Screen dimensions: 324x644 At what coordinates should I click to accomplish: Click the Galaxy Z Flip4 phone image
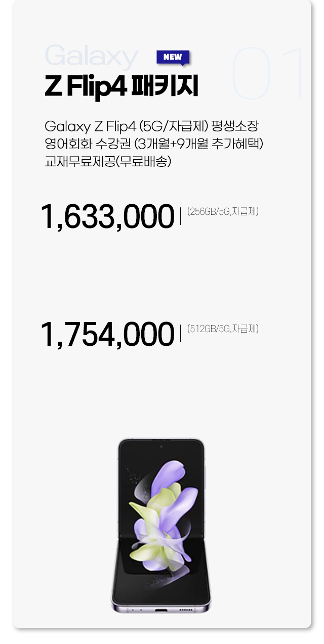(161, 526)
